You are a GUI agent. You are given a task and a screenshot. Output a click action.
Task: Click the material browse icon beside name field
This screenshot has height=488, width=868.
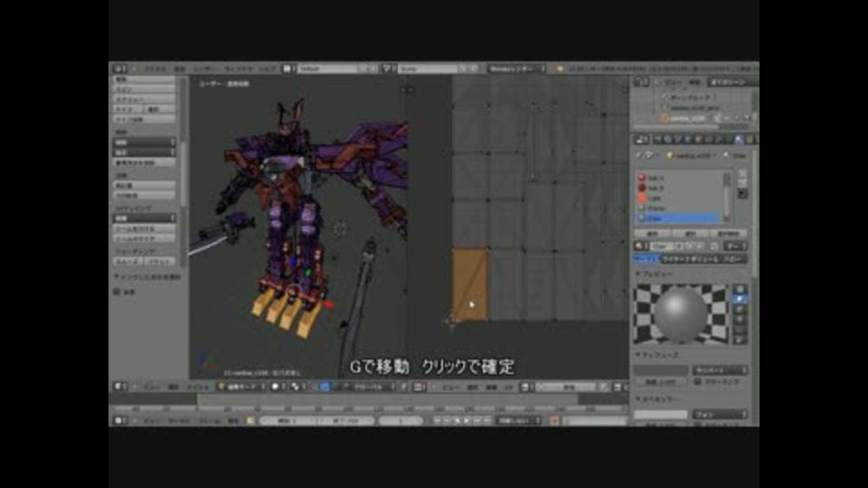[641, 246]
